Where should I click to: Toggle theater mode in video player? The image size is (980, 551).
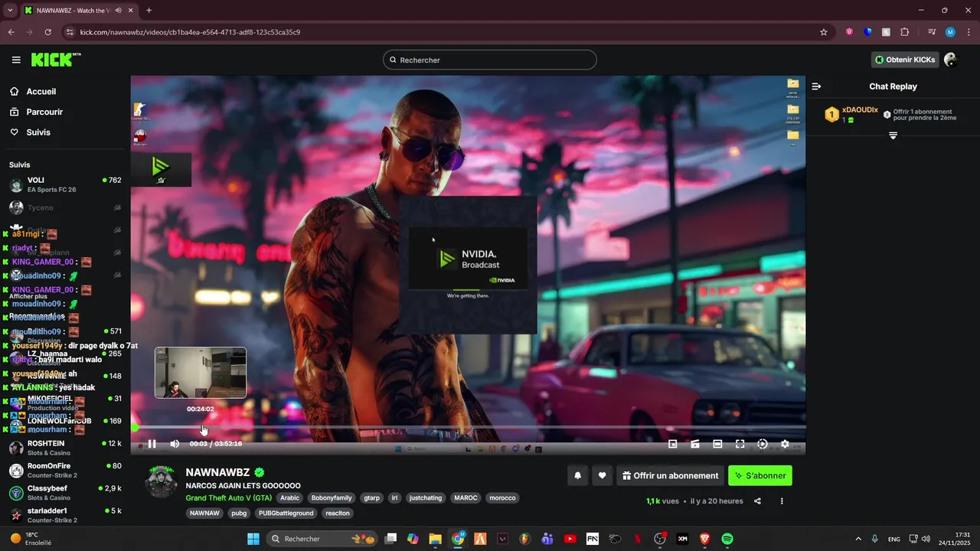click(x=717, y=444)
